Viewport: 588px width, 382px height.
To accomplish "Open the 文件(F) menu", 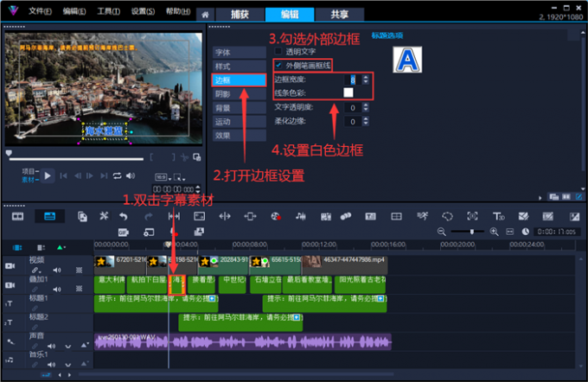I will pos(39,12).
